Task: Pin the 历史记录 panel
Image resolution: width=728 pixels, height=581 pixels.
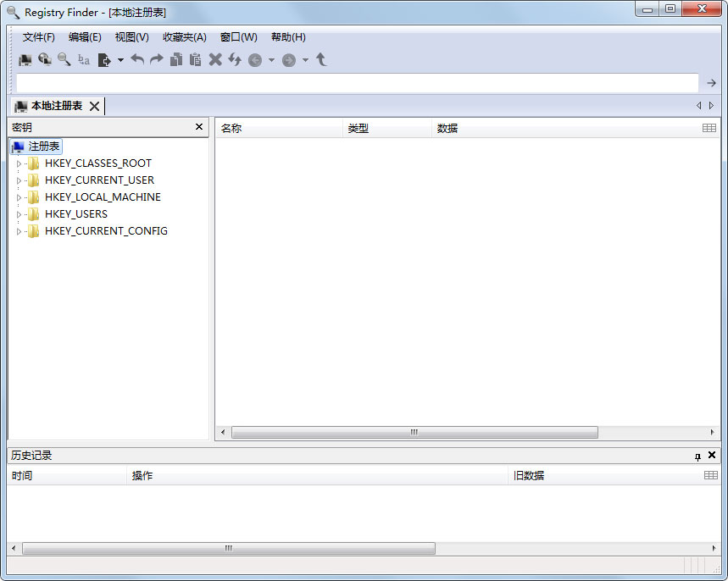Action: 697,456
